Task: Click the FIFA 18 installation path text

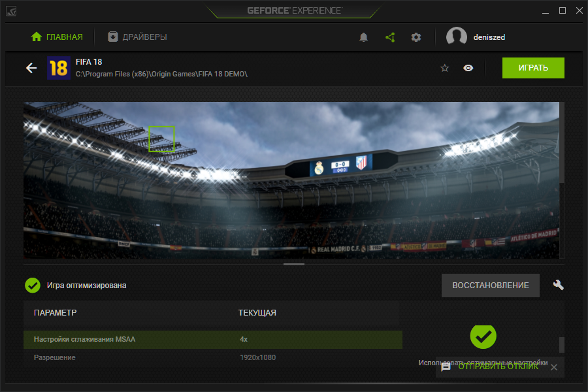Action: pyautogui.click(x=161, y=74)
